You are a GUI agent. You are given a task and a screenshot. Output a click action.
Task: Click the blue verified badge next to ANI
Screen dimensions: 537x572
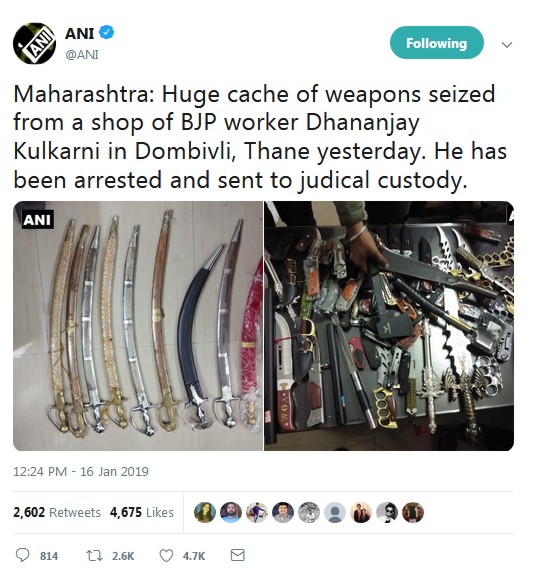(107, 32)
